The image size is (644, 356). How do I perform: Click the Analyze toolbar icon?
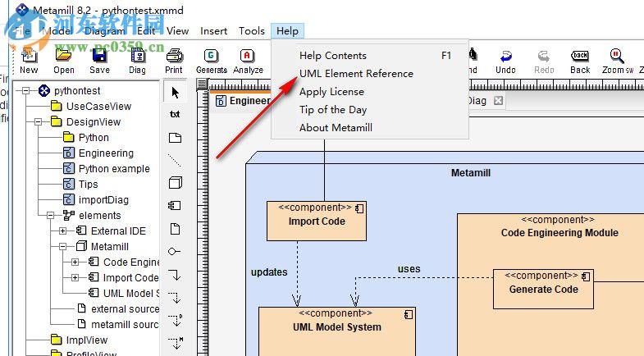[x=247, y=55]
